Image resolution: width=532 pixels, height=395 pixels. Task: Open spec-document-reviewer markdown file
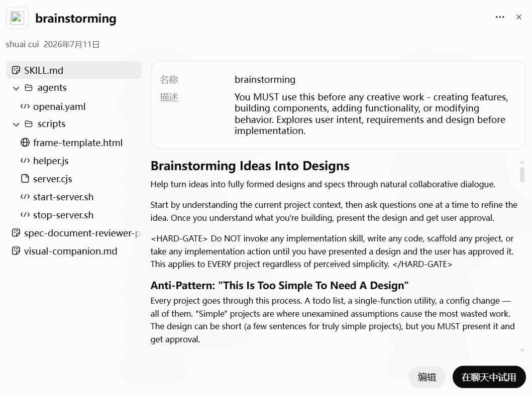[74, 233]
